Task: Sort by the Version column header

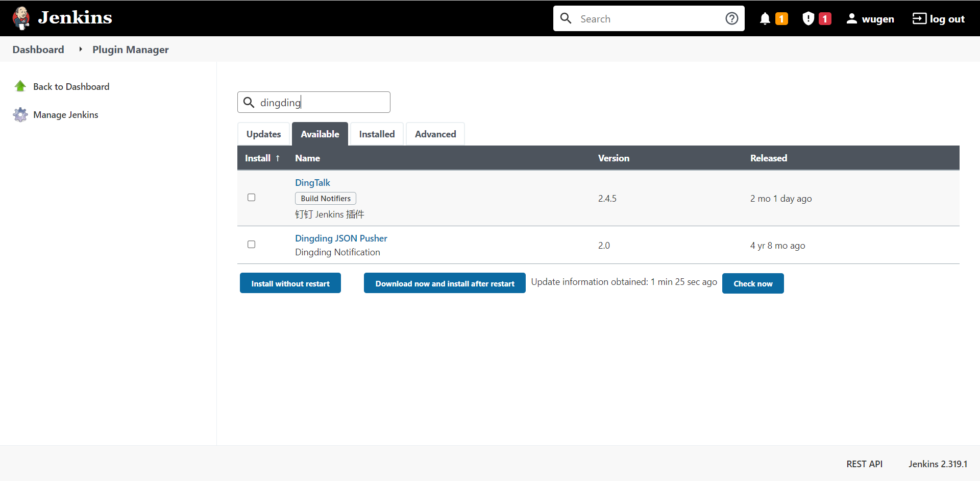Action: tap(614, 158)
